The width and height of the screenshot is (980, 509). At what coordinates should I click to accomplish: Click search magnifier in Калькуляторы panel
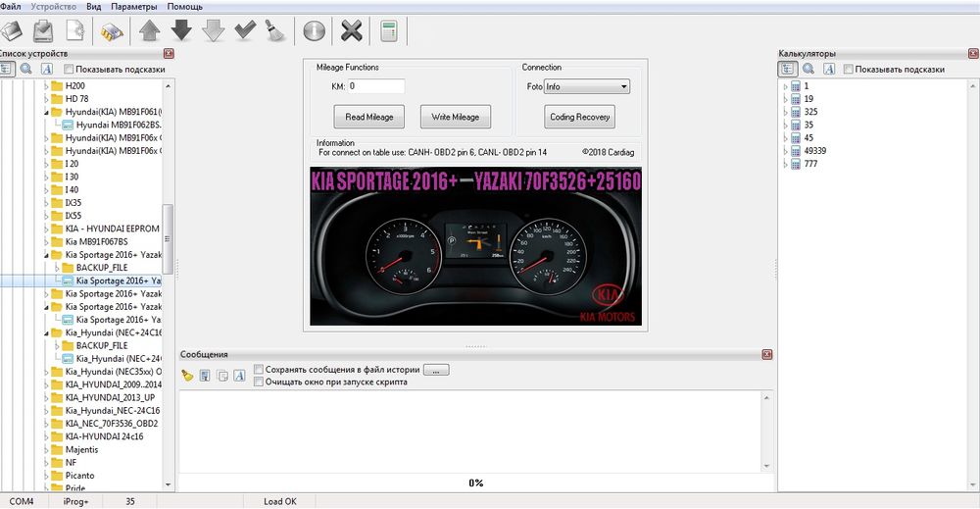808,69
